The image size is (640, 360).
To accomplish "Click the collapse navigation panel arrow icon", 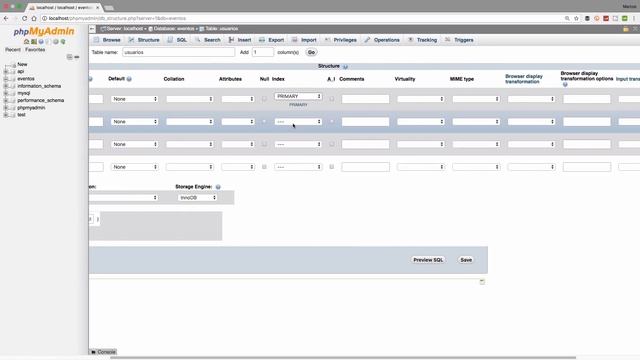I will (92, 29).
